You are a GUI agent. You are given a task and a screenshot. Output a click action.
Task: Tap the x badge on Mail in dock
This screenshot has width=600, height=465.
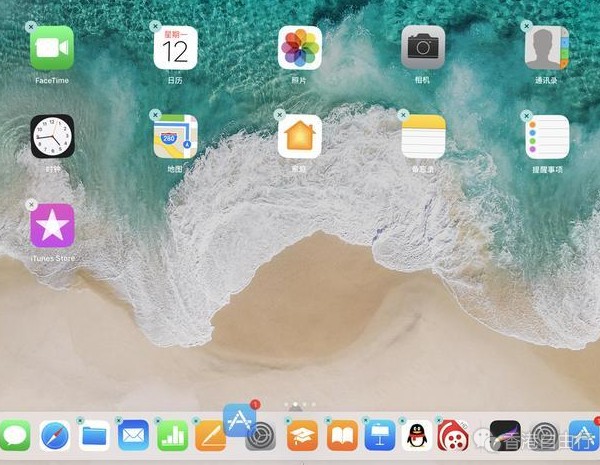[119, 421]
